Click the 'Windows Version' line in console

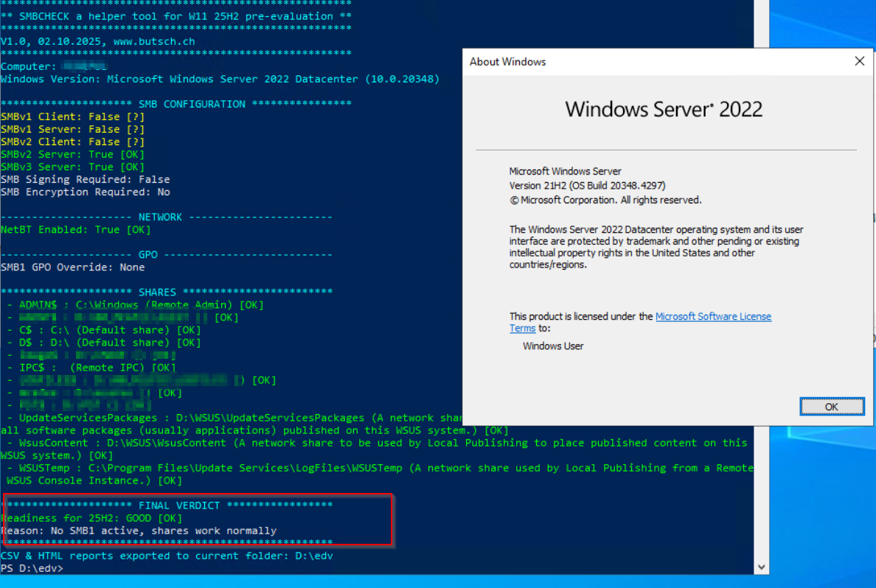(x=220, y=79)
